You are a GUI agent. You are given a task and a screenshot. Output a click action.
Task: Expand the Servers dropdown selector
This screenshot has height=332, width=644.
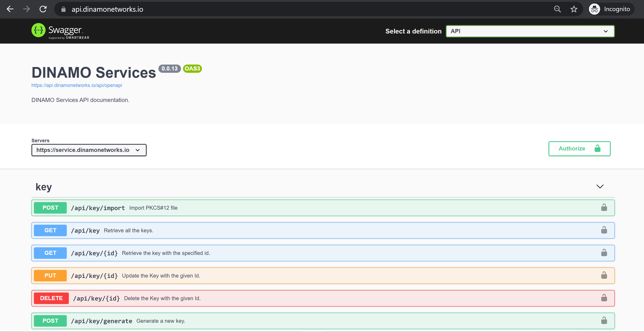coord(89,150)
